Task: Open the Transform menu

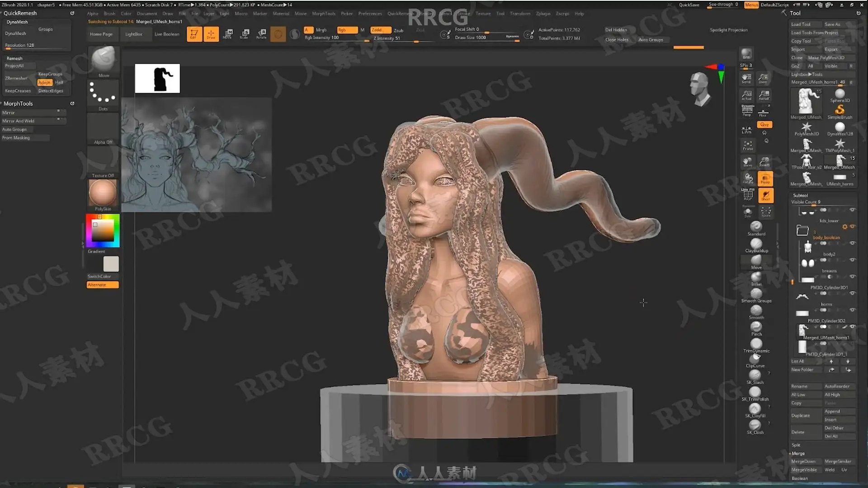Action: (x=520, y=14)
